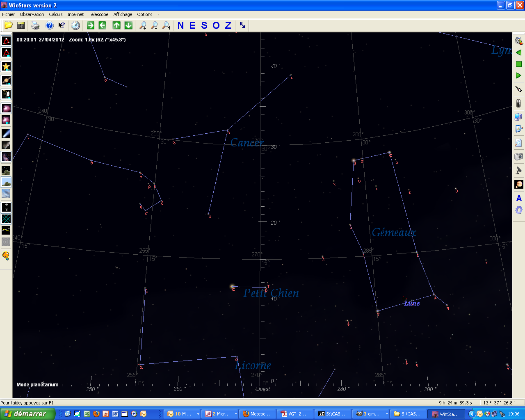525x420 pixels.
Task: Click the printer icon in the toolbar
Action: pyautogui.click(x=36, y=25)
